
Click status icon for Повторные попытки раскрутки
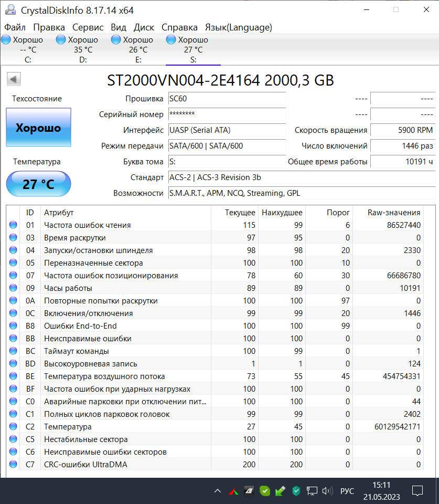click(x=13, y=300)
